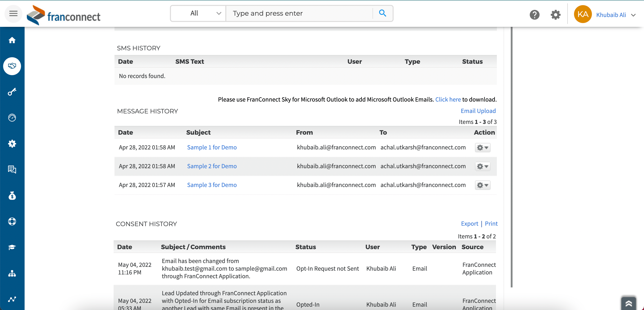Open the hierarchy org chart icon
Viewport: 644px width, 310px height.
pyautogui.click(x=12, y=273)
